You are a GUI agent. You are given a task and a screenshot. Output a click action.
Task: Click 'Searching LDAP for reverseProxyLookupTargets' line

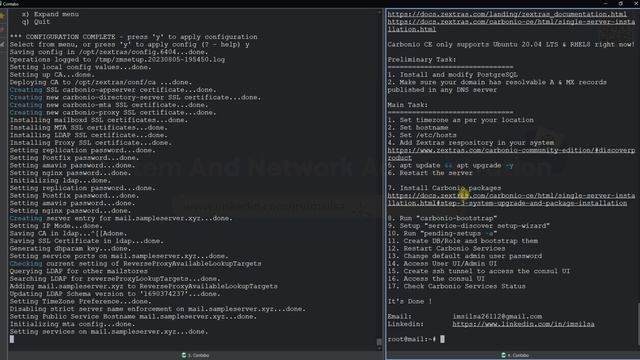115,279
